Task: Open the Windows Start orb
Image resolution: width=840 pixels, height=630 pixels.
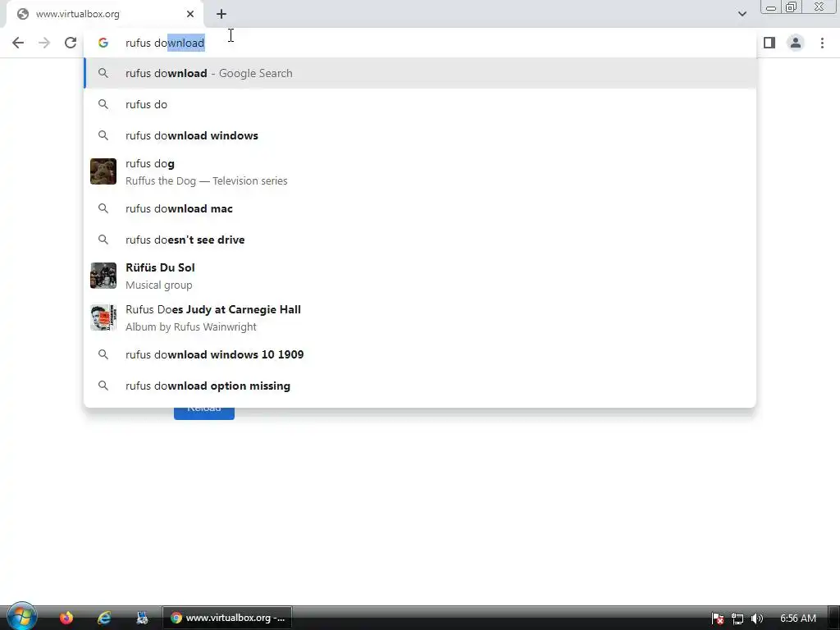Action: coord(21,617)
